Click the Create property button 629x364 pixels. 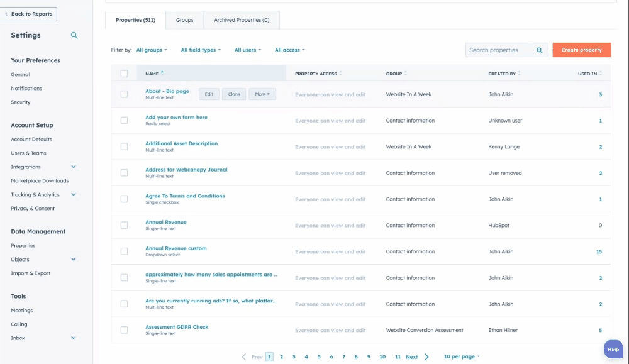581,50
